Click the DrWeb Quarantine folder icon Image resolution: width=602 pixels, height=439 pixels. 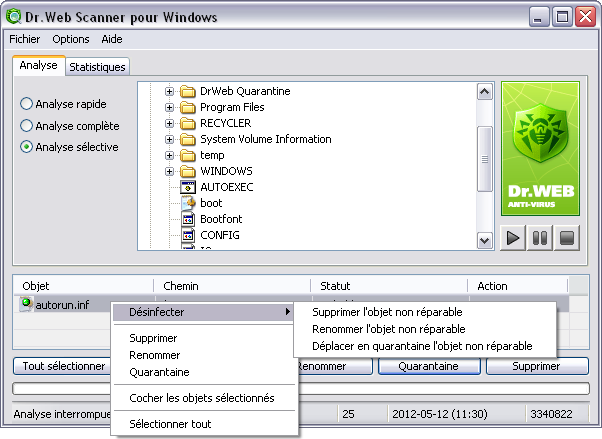[x=188, y=91]
